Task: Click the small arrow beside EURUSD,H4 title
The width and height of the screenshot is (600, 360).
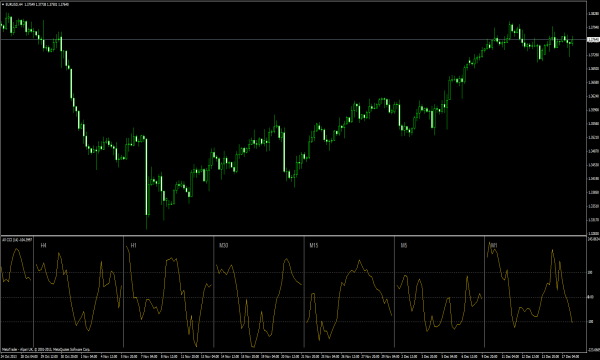Action: click(3, 5)
